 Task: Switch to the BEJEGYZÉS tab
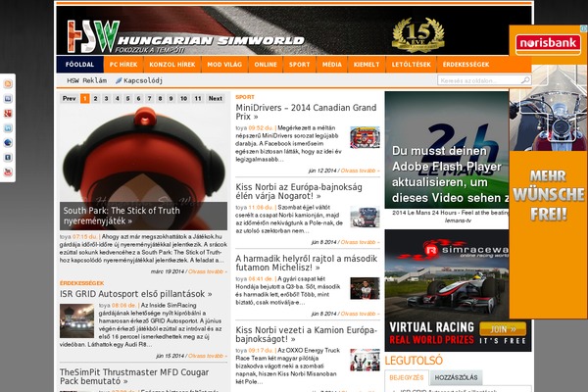(407, 377)
